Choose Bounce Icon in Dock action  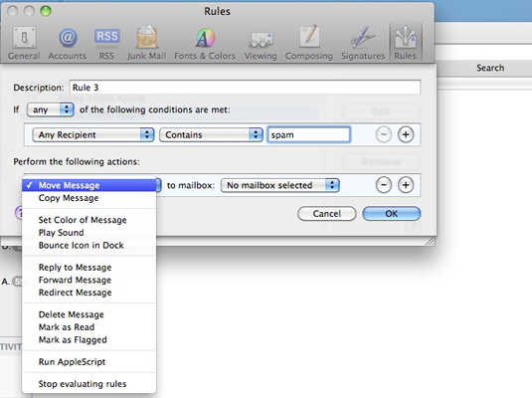point(89,245)
